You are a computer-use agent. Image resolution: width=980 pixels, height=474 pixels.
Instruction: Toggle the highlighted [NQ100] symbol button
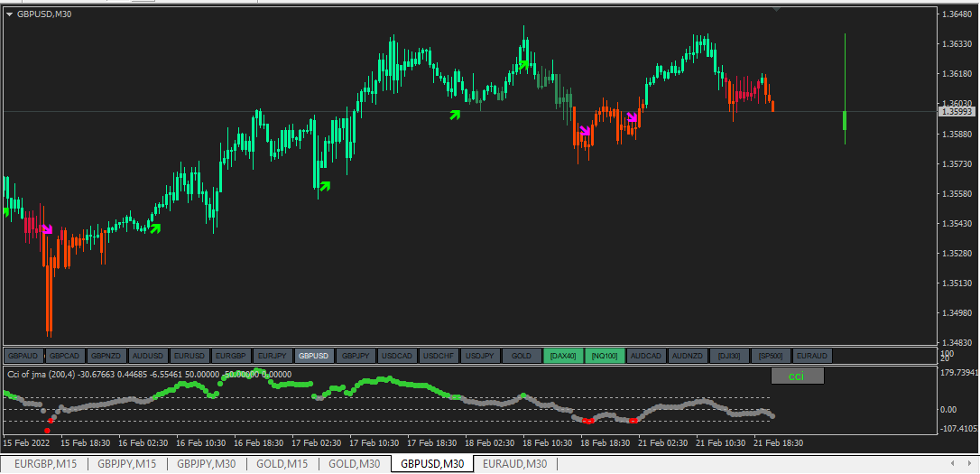pos(605,356)
